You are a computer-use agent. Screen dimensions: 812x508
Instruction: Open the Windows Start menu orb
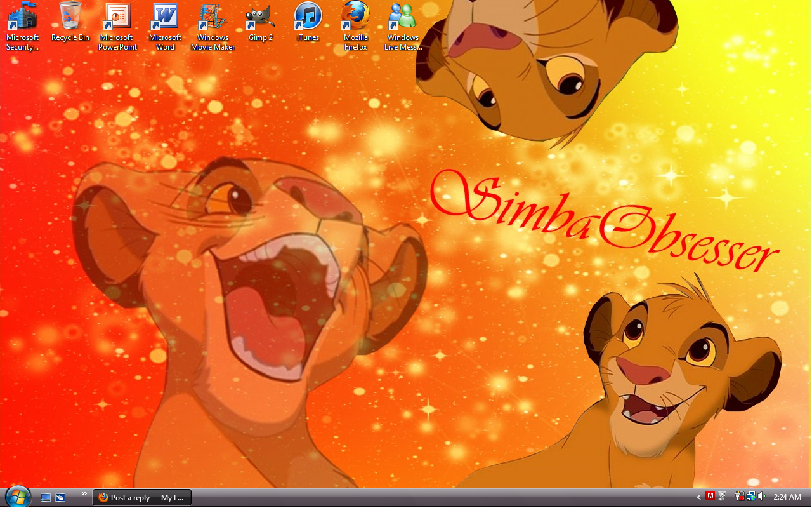click(18, 497)
